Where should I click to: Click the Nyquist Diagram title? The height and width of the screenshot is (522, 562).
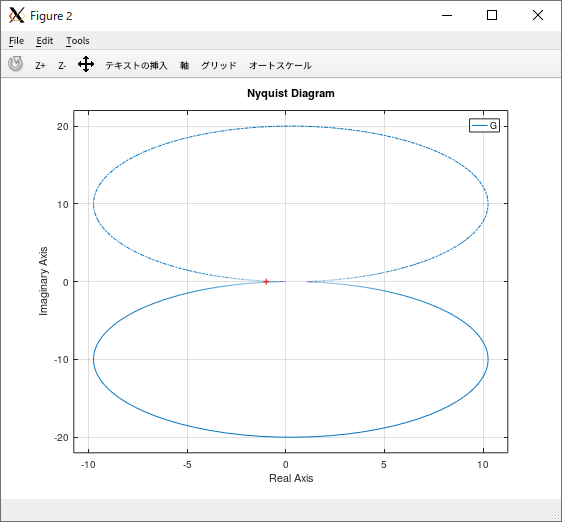tap(291, 94)
